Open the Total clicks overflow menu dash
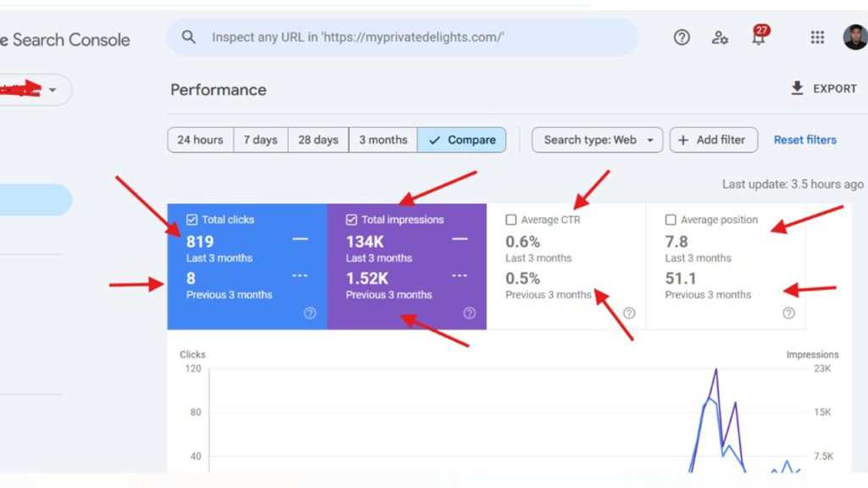The width and height of the screenshot is (868, 488). [299, 240]
